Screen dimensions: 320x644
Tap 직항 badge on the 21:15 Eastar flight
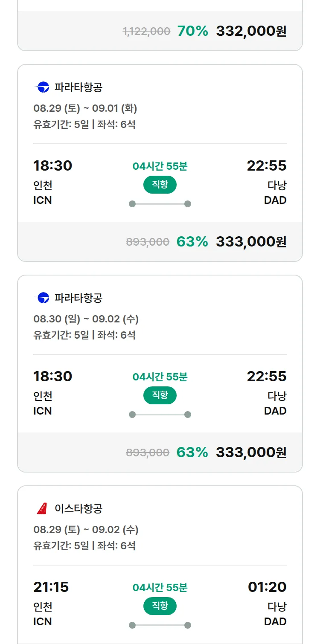point(160,606)
